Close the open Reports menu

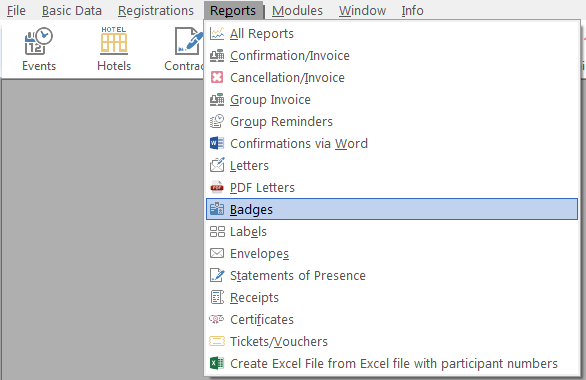(233, 10)
